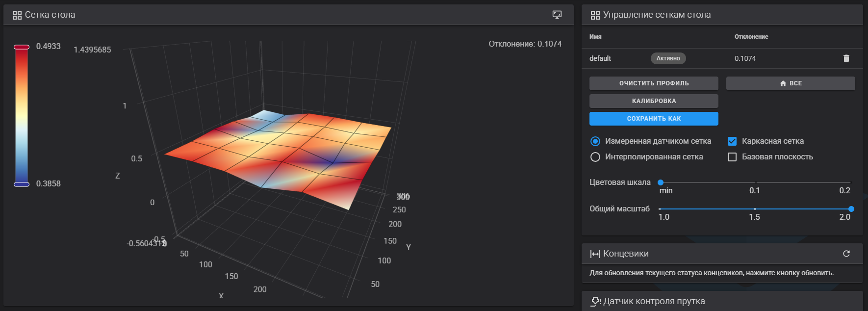Expand the Датчик контроля прутка panel

click(x=760, y=301)
